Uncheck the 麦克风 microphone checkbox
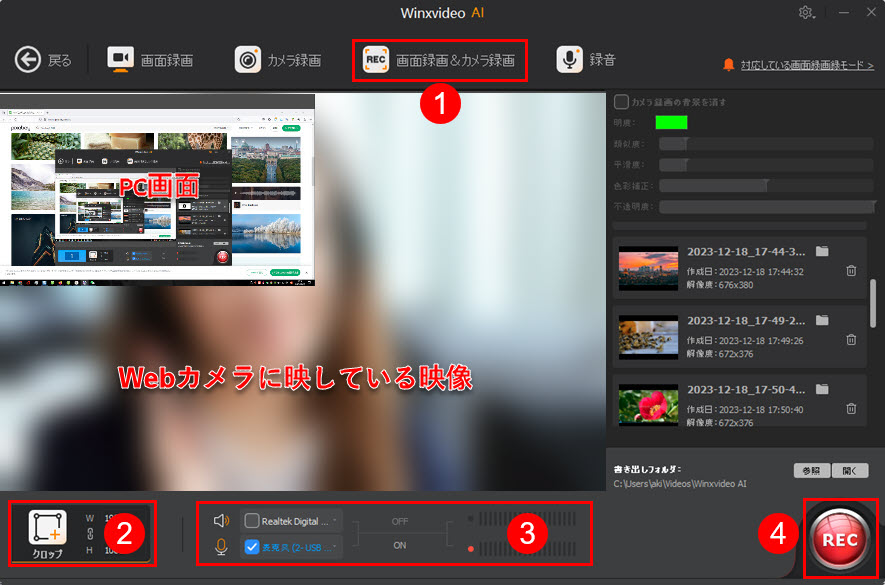 click(x=252, y=547)
